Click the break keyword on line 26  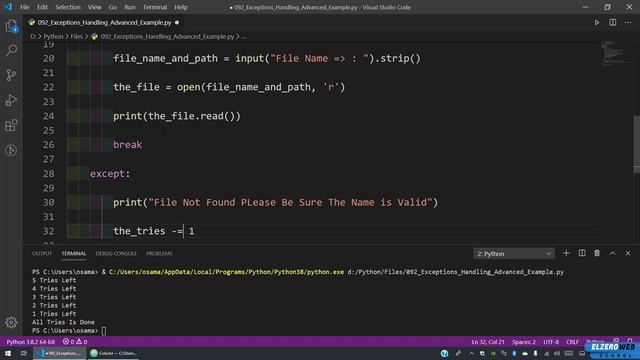[x=127, y=145]
